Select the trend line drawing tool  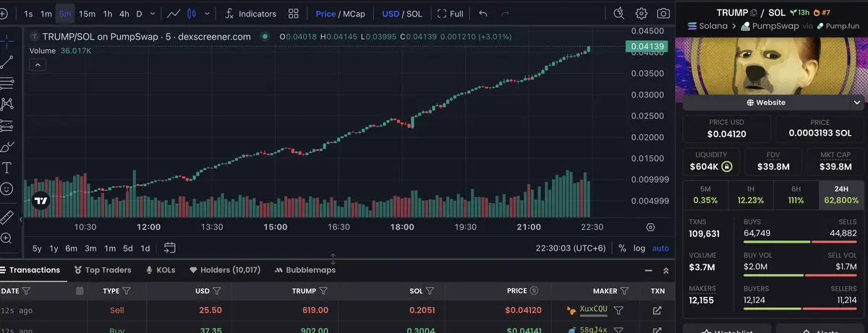7,61
